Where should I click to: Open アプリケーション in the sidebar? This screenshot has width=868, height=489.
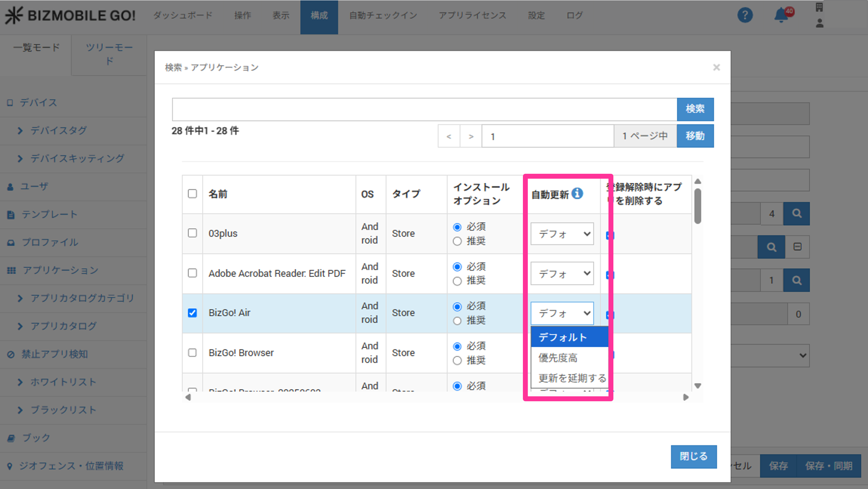tap(60, 270)
